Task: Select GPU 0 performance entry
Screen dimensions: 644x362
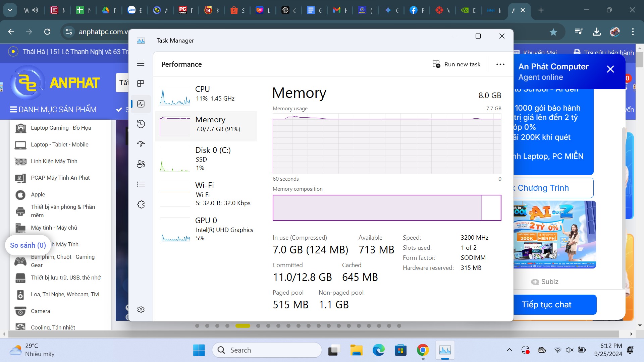Action: [207, 229]
